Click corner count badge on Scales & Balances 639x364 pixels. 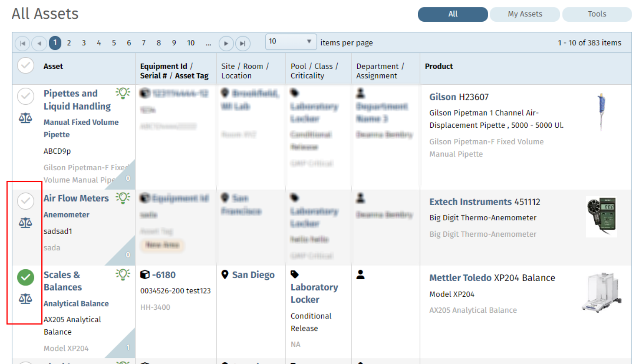click(x=125, y=346)
